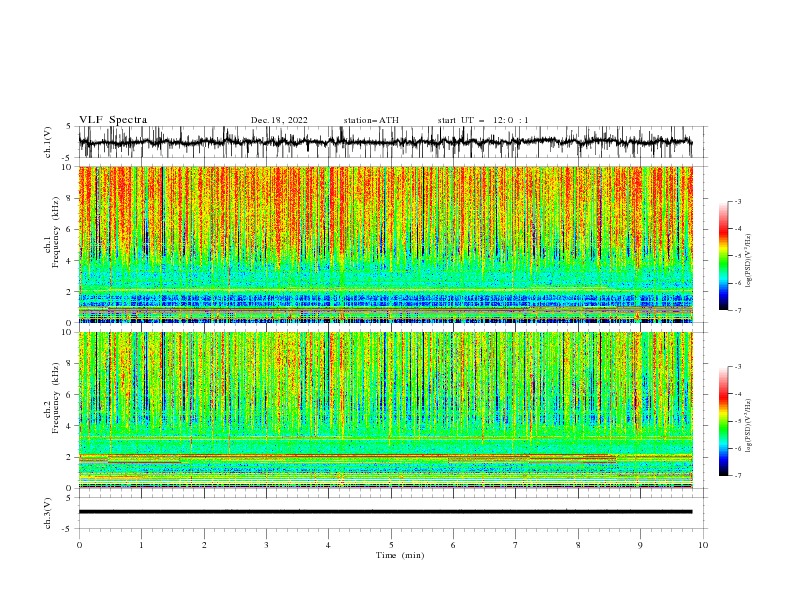
Task: Click inside the ch.2 spectrogram panel
Action: (x=385, y=410)
